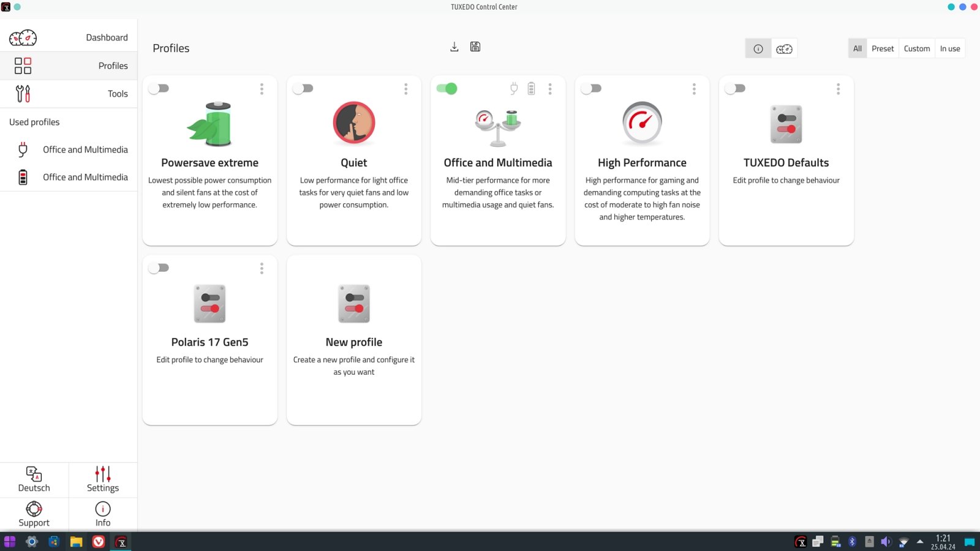
Task: Disable the Office and Multimedia profile toggle
Action: point(447,89)
